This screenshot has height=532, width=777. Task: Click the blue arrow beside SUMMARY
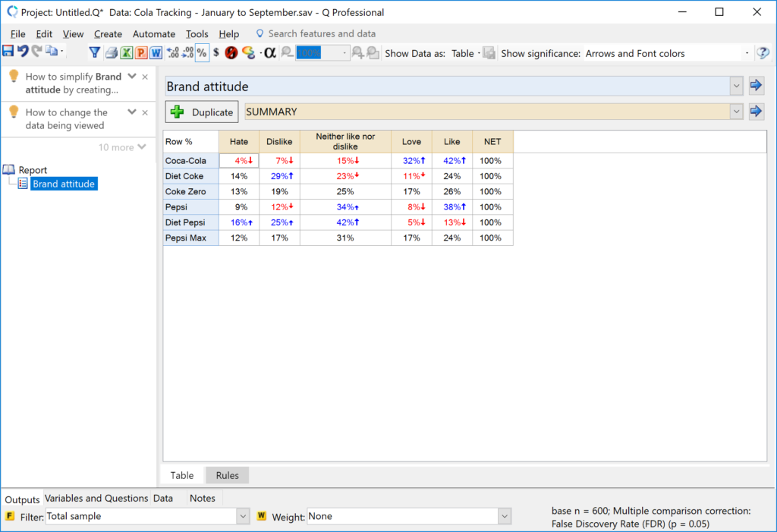click(x=756, y=111)
